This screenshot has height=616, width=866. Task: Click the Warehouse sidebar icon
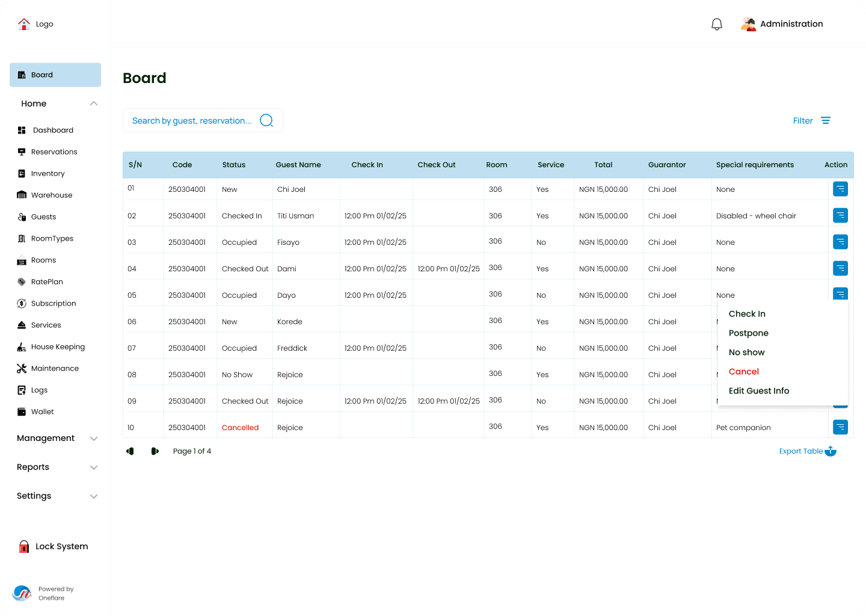22,195
